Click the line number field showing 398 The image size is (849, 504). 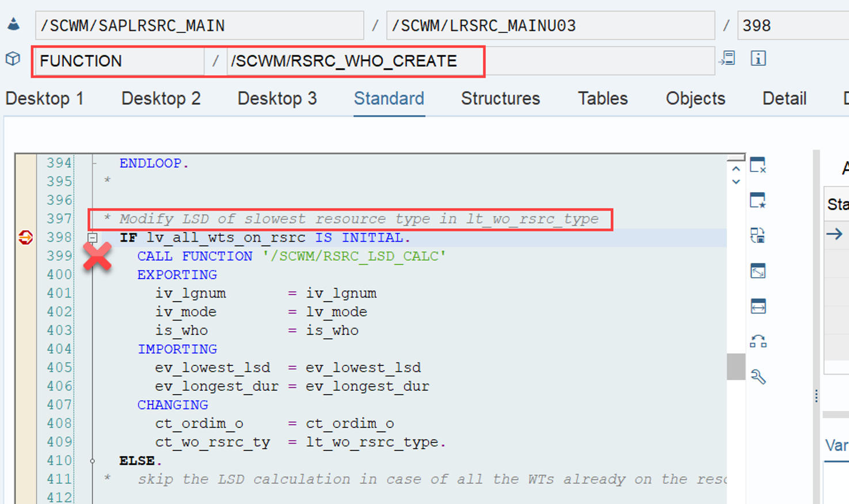tap(793, 25)
